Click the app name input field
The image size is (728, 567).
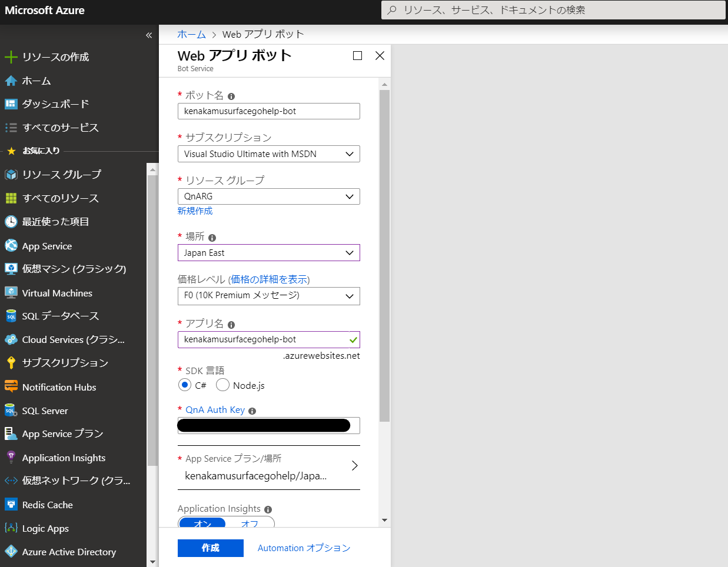[269, 339]
